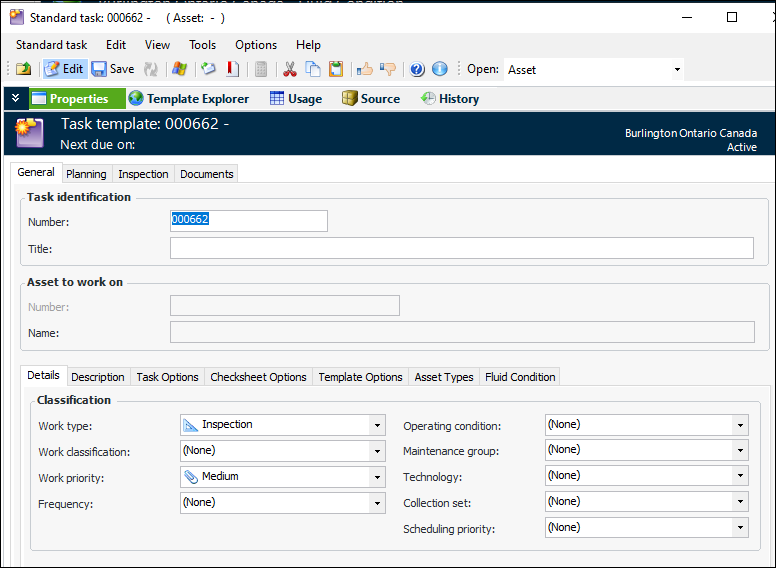
Task: Open the History view
Action: pyautogui.click(x=450, y=99)
